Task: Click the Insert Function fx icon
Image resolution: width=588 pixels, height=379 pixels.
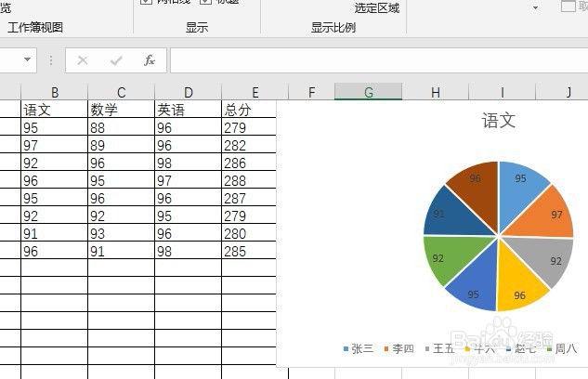Action: 150,60
